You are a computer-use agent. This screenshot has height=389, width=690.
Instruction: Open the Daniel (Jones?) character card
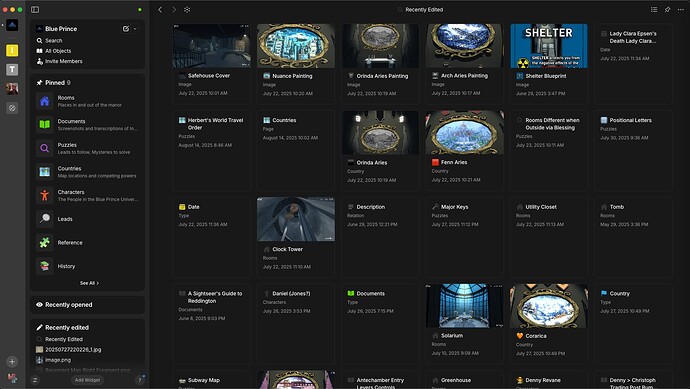coord(296,323)
